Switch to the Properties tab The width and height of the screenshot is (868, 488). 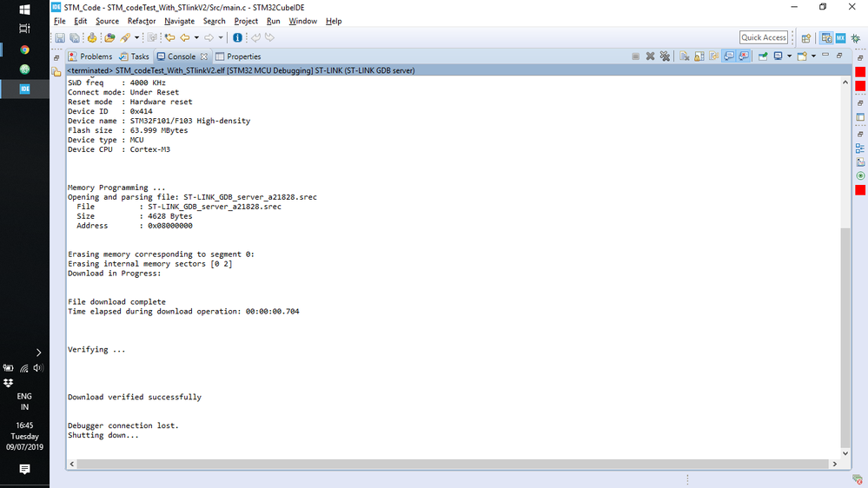[x=238, y=56]
